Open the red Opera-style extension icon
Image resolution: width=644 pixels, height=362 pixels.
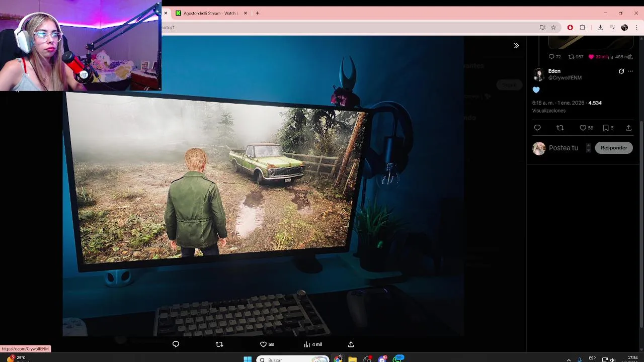(570, 28)
